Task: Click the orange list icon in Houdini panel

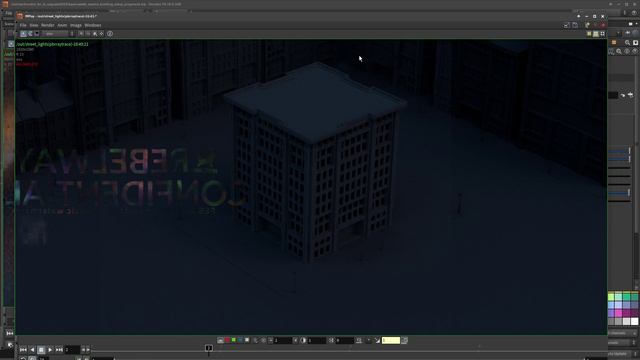Action: (x=614, y=42)
